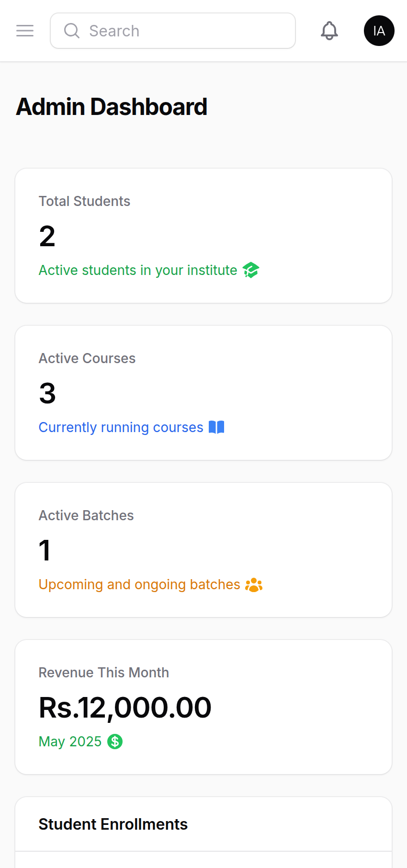Click 'Active students in your institute' text
Screen dimensions: 407x868
point(138,270)
